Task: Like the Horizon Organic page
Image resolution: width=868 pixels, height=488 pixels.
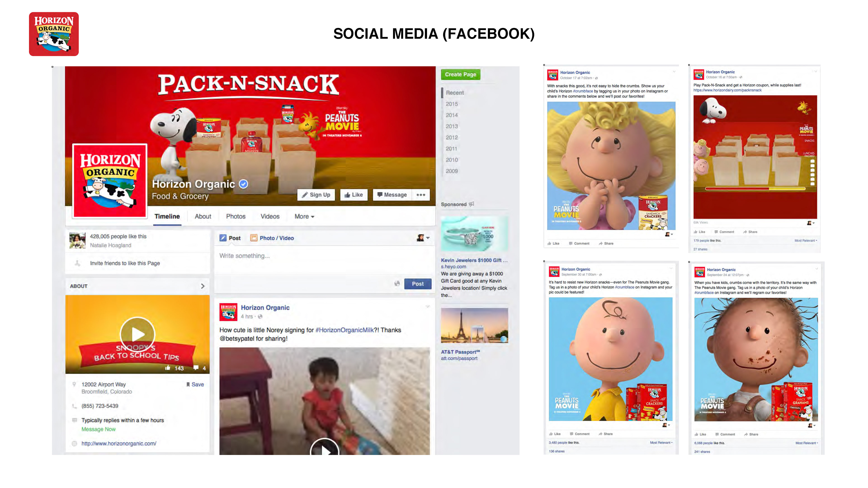Action: point(354,195)
